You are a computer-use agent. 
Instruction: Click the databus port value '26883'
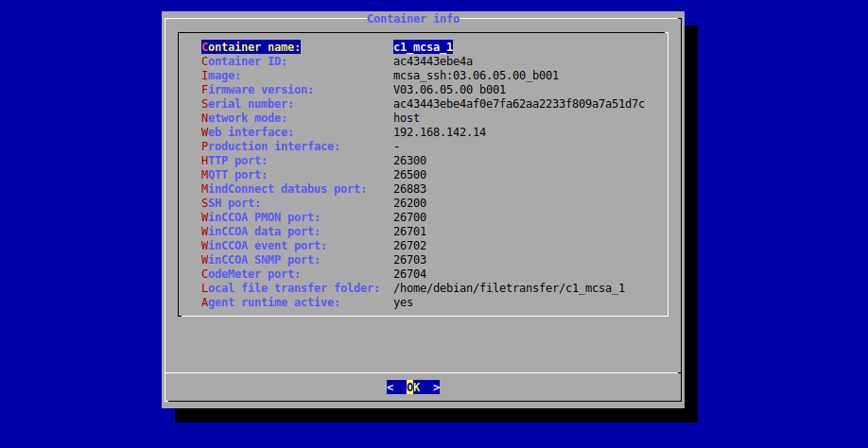point(409,189)
